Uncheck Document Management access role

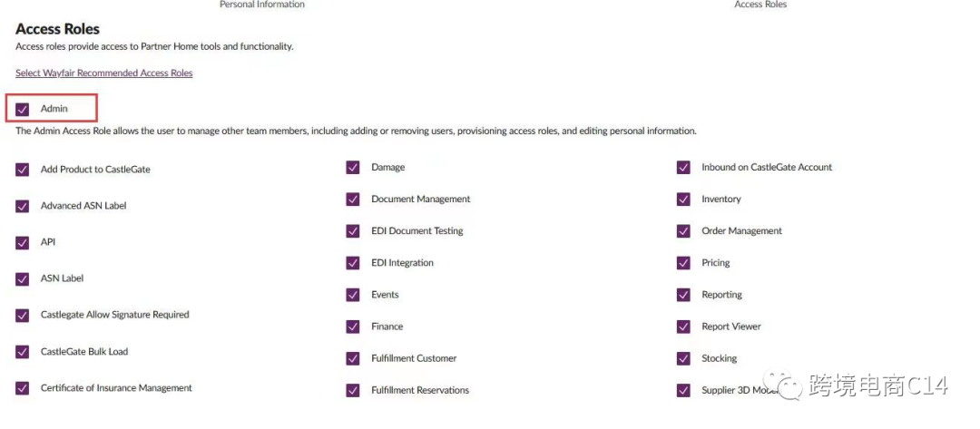[353, 200]
